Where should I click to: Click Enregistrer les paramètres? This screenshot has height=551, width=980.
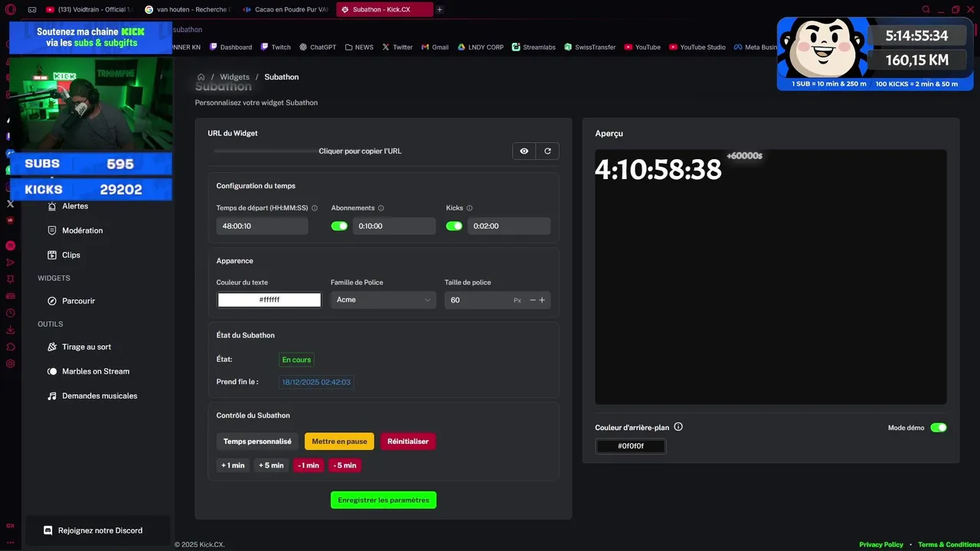point(384,500)
